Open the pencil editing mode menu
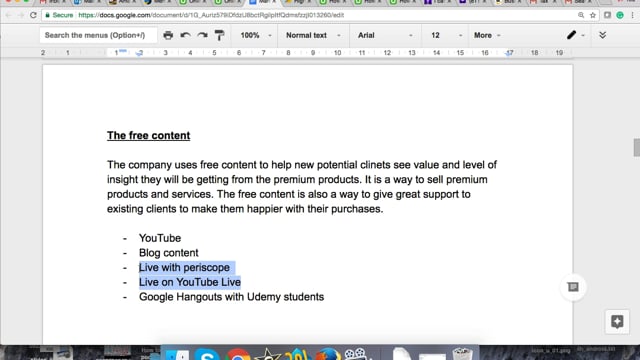The image size is (640, 360). click(x=576, y=35)
